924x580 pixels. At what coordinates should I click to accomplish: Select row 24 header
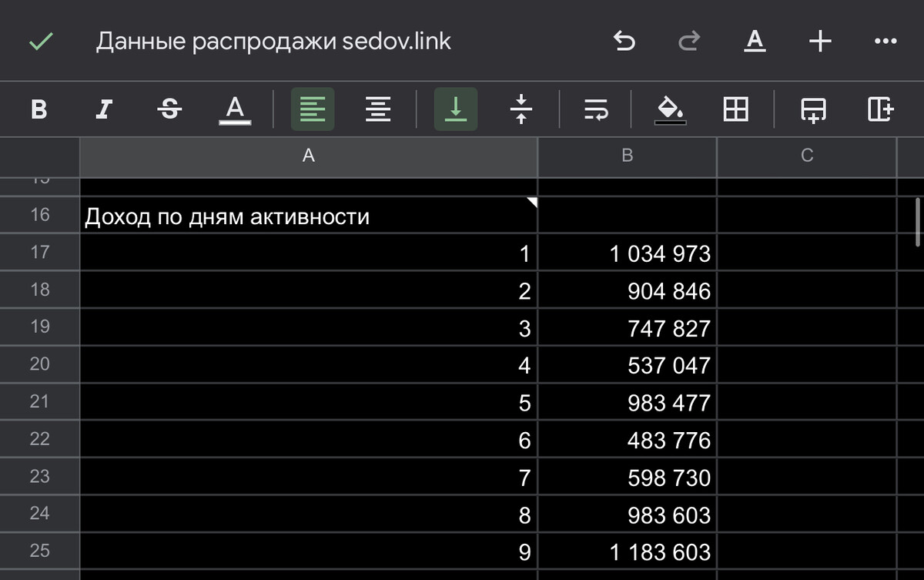click(40, 514)
